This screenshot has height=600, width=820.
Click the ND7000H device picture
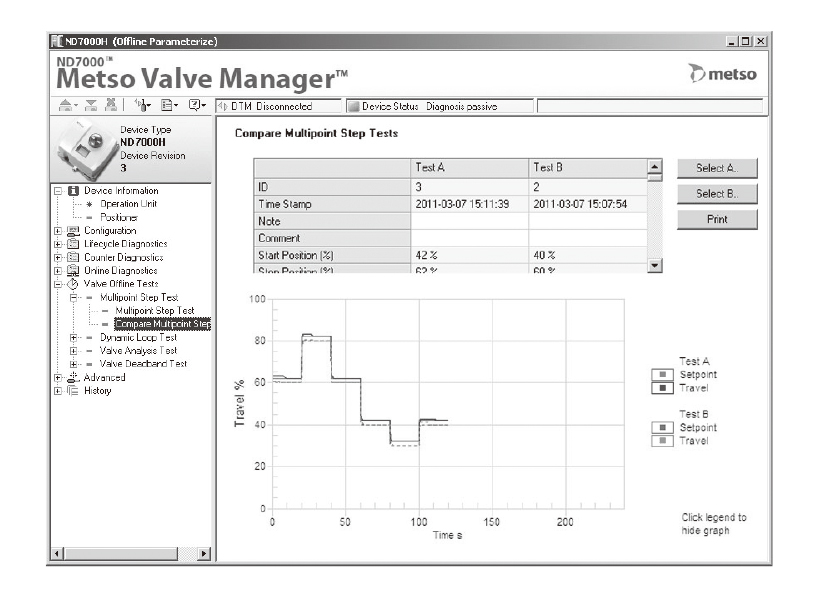tap(86, 149)
